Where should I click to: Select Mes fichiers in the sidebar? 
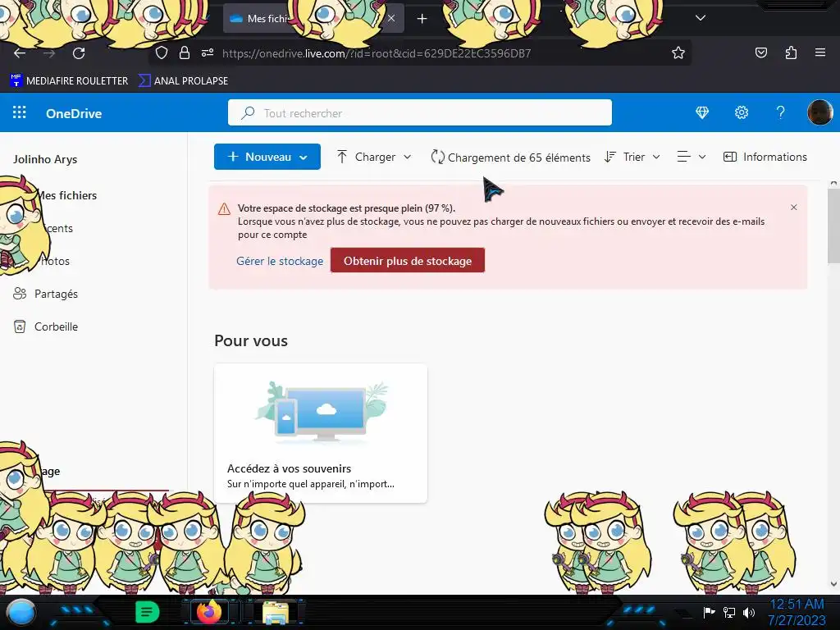tap(67, 195)
